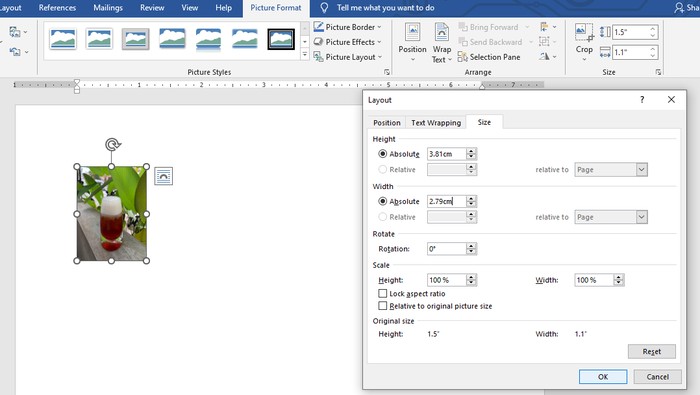Screen dimensions: 700x395
Task: Click ribbon shape width field showing 1.1"
Action: 630,53
